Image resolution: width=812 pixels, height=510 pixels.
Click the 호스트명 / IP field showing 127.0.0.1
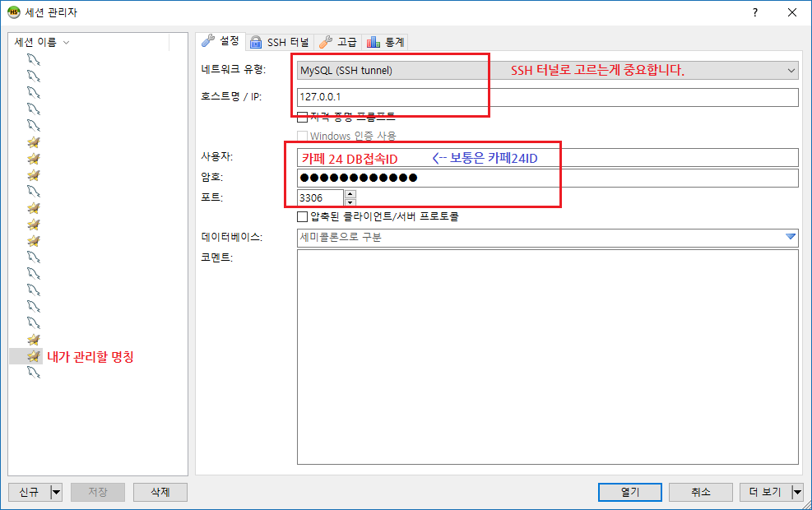click(547, 97)
